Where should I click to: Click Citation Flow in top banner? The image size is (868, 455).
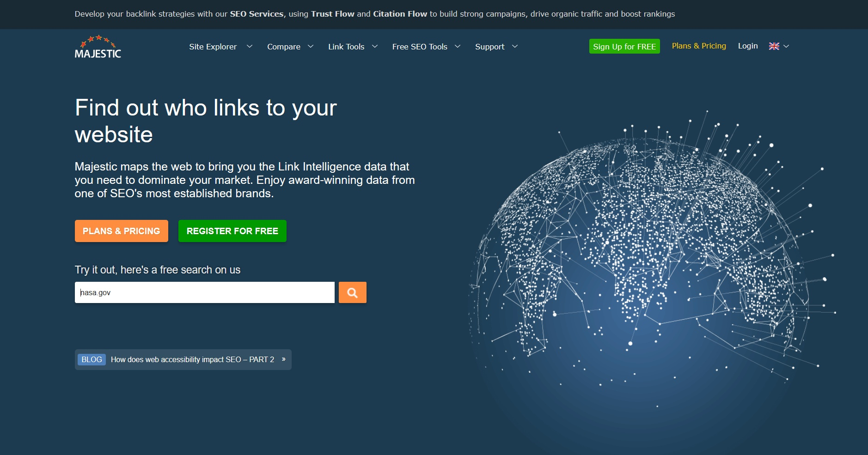point(400,14)
